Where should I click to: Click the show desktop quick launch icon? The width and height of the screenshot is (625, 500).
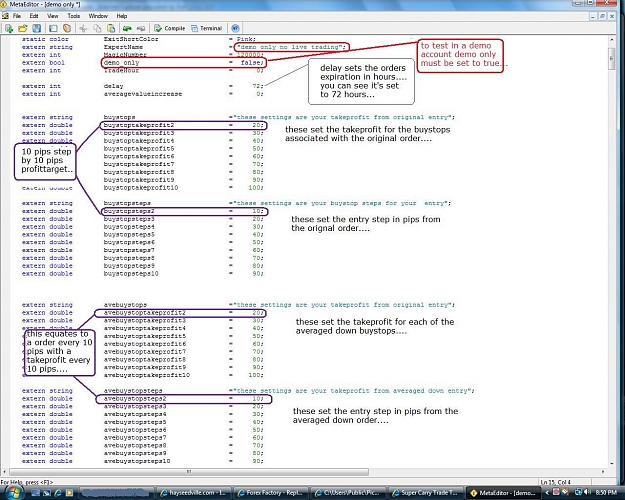point(35,493)
